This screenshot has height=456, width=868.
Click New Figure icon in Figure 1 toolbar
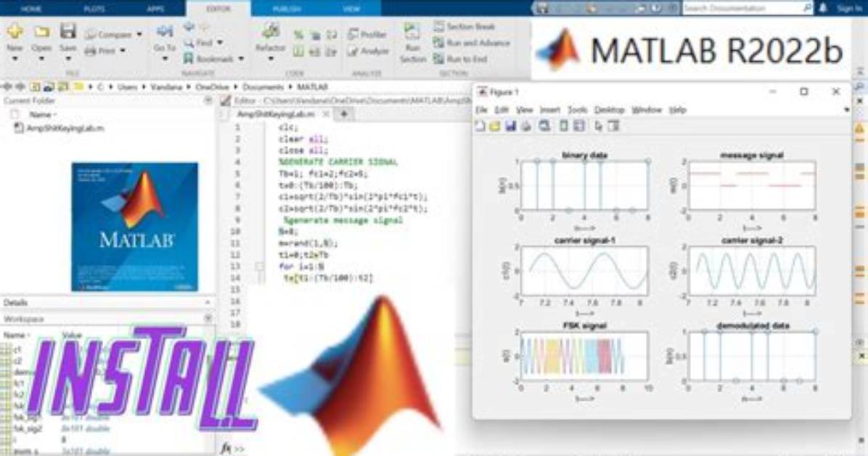480,126
